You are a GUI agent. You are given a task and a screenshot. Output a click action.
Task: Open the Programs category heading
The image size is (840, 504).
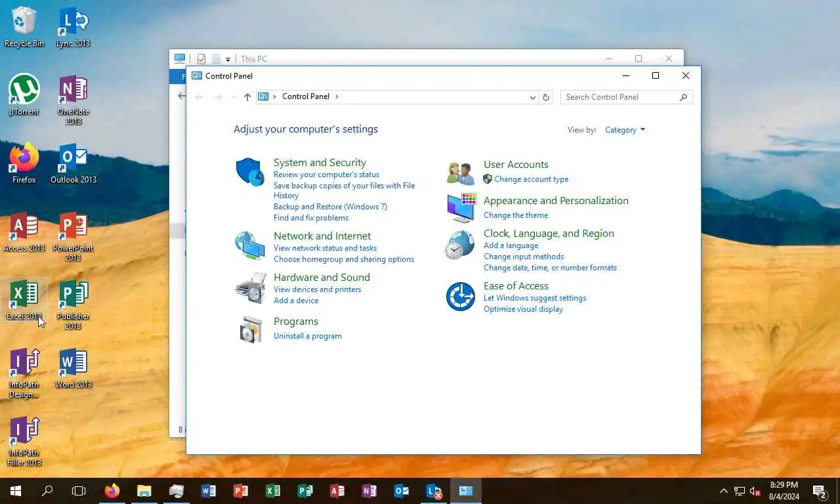[296, 322]
